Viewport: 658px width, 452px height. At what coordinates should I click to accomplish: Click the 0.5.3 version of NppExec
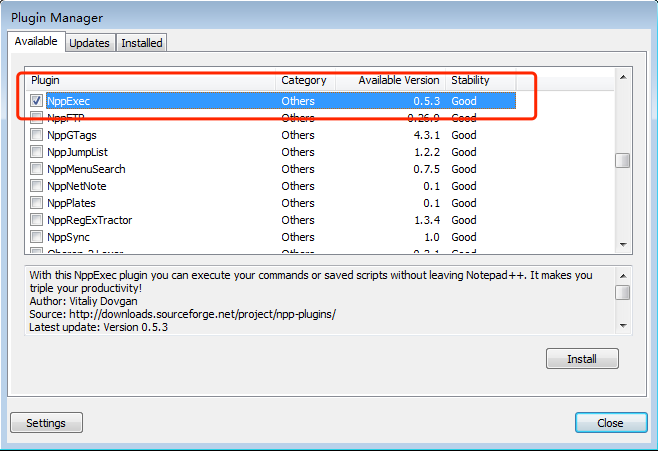click(x=427, y=101)
